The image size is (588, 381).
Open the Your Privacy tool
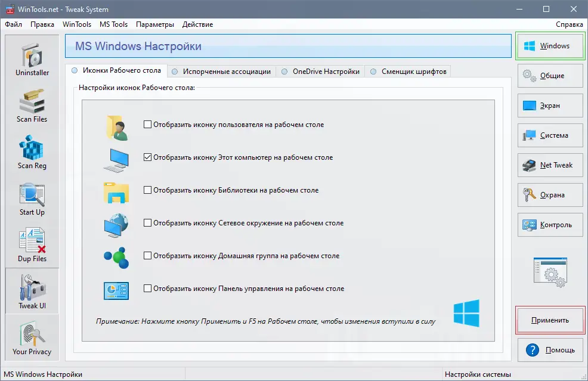pyautogui.click(x=32, y=338)
